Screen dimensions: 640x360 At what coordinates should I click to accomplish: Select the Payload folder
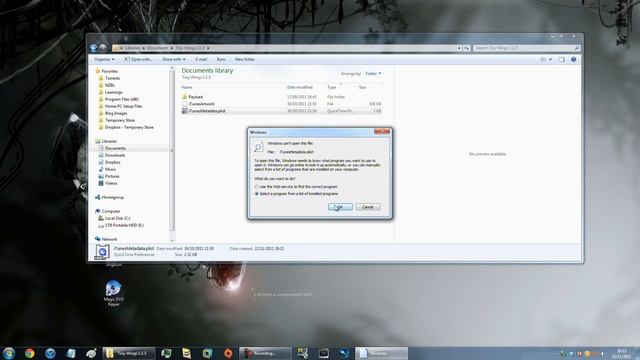(x=196, y=97)
